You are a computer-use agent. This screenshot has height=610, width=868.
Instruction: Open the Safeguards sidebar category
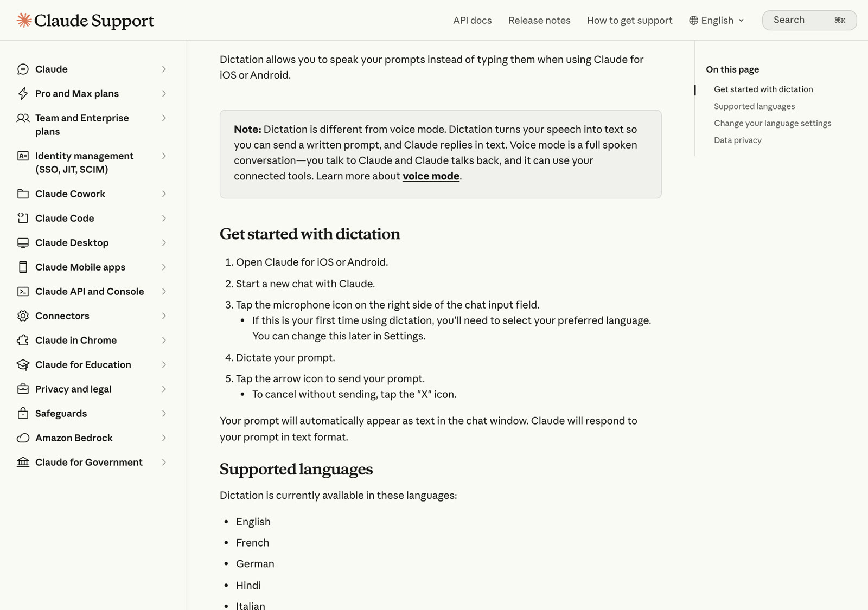[92, 413]
